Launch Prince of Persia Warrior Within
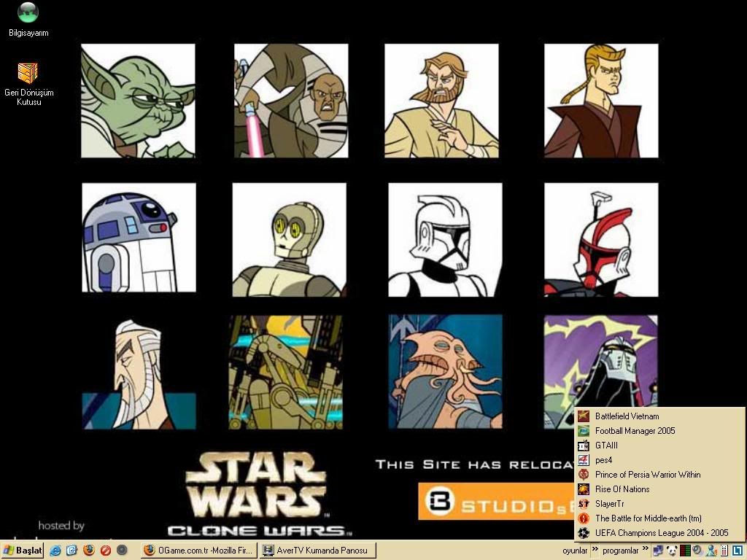747x560 pixels. (x=659, y=475)
